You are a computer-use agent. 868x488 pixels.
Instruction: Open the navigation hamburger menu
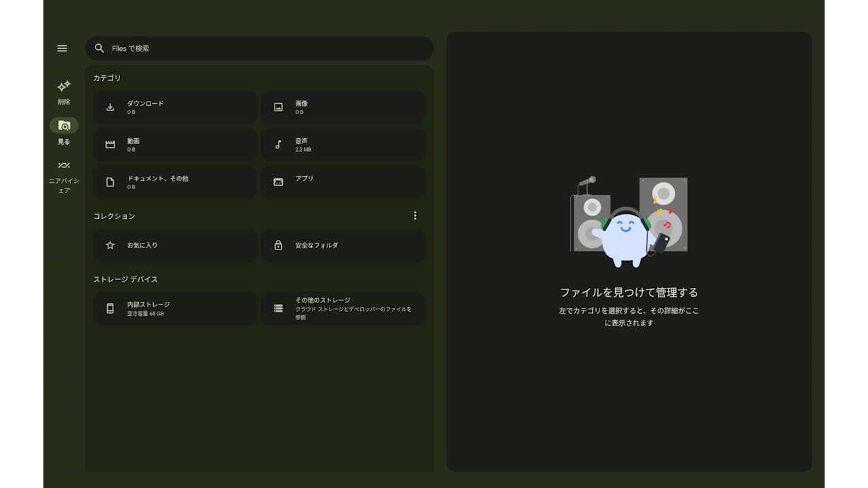62,48
